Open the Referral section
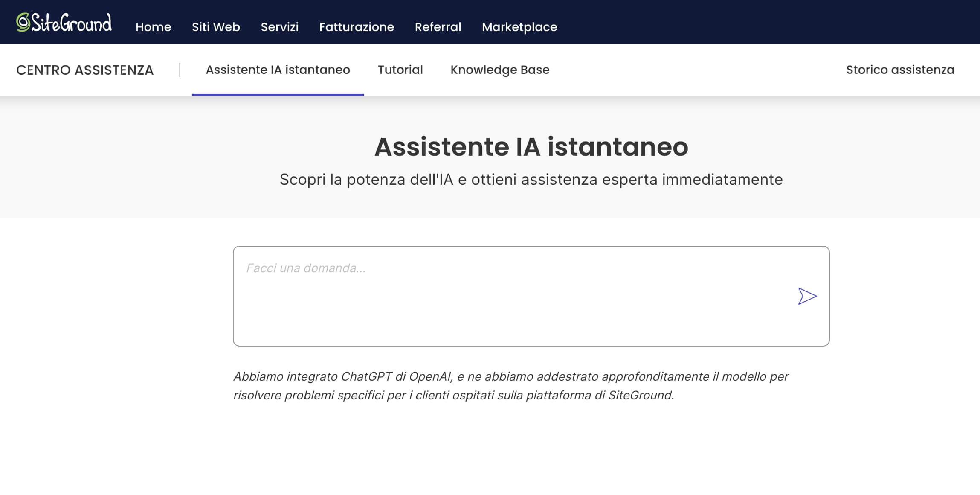The image size is (980, 495). coord(438,27)
